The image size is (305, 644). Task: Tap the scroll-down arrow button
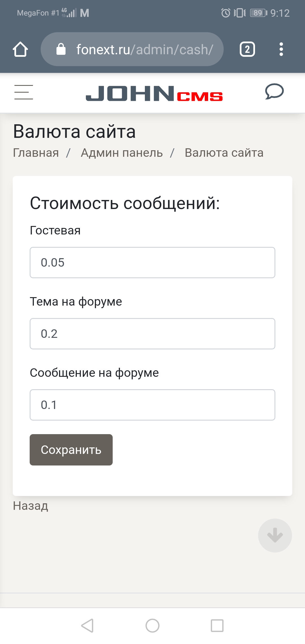click(275, 535)
